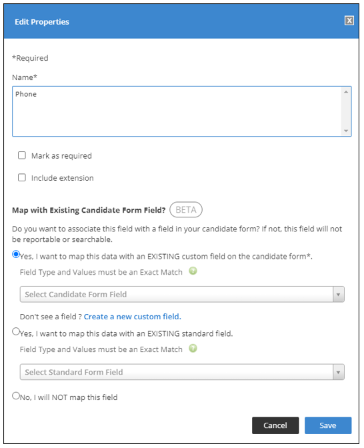Open Select Candidate Form Field dropdown
Image resolution: width=364 pixels, height=448 pixels.
(x=182, y=294)
